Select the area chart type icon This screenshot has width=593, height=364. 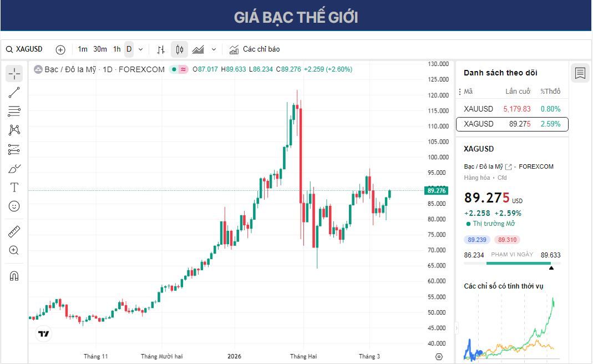(x=198, y=49)
